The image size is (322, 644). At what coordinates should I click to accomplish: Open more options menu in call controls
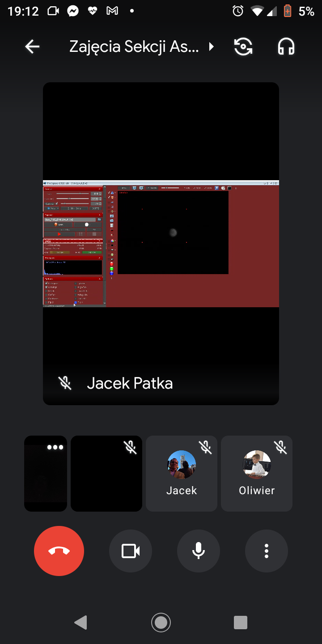coord(267,551)
